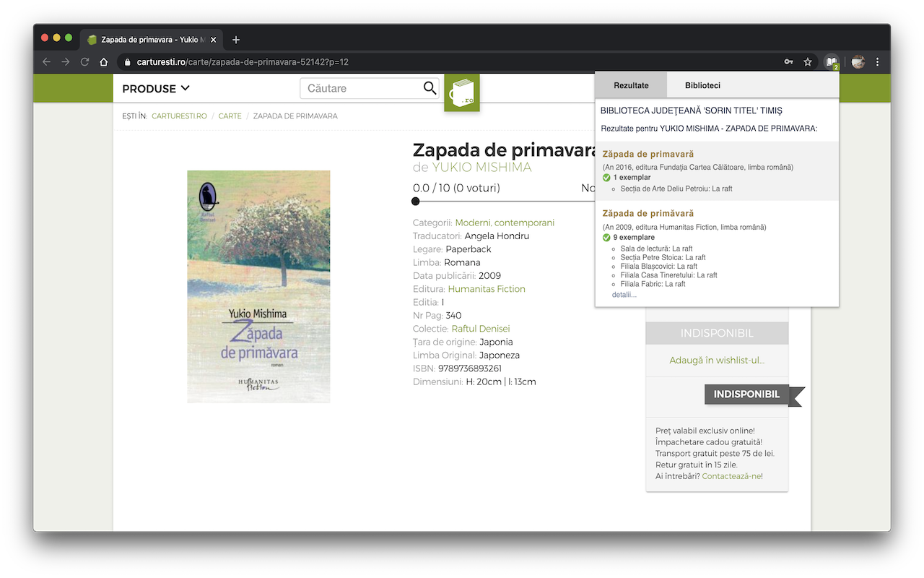Open a new browser tab
Viewport: 924px width, 578px height.
(x=236, y=40)
